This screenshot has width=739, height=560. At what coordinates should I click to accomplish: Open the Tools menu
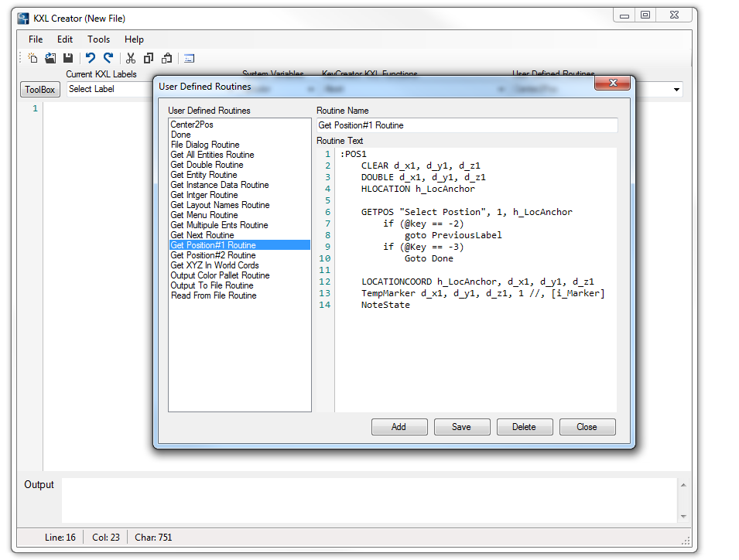click(x=98, y=39)
